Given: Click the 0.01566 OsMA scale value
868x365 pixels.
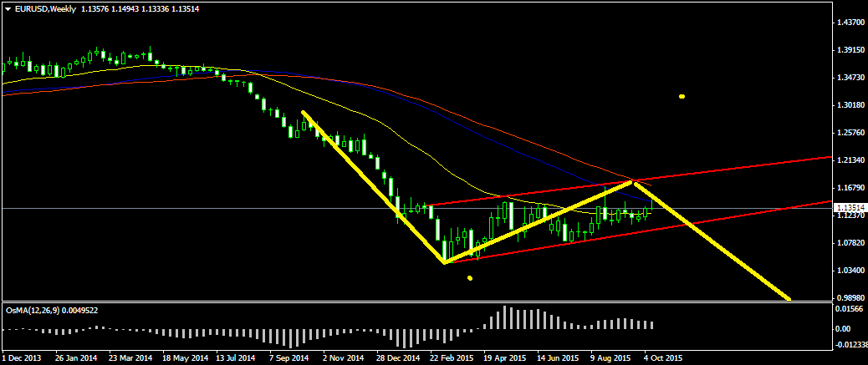Looking at the screenshot, I should point(850,309).
